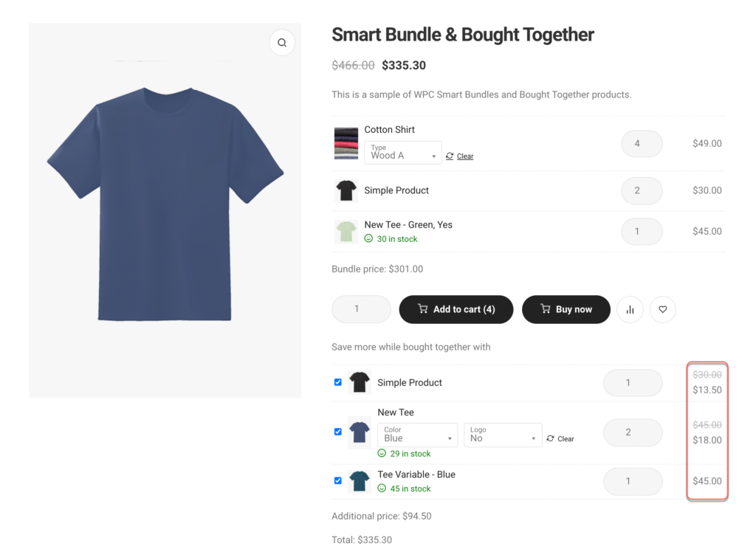Click the Add to cart (4) button

point(456,310)
